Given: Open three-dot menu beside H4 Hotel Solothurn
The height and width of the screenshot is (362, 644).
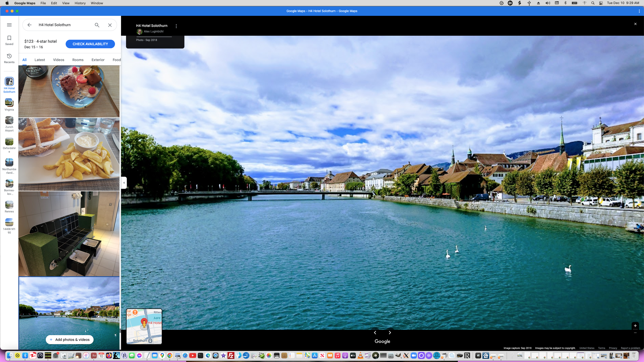Looking at the screenshot, I should (176, 26).
